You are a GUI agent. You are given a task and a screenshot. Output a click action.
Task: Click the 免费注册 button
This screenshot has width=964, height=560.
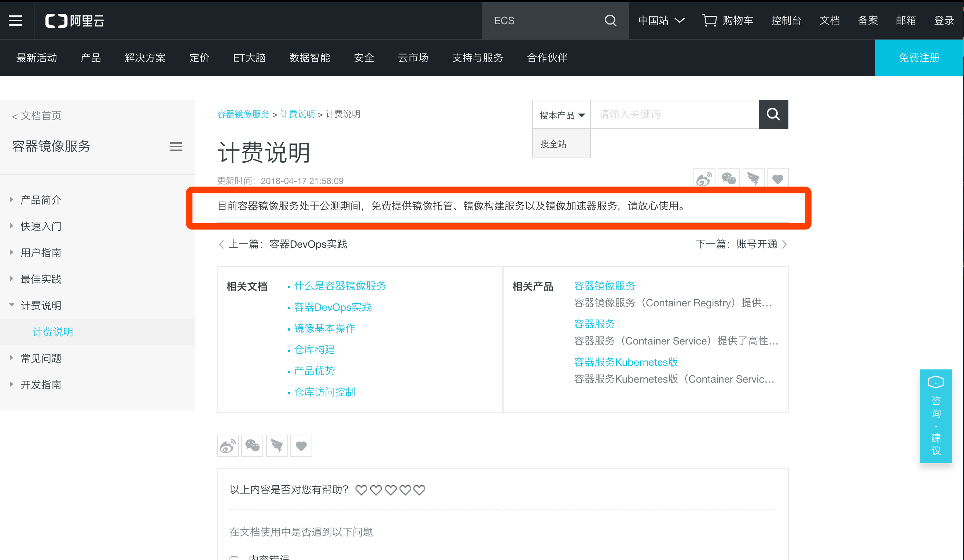coord(919,58)
